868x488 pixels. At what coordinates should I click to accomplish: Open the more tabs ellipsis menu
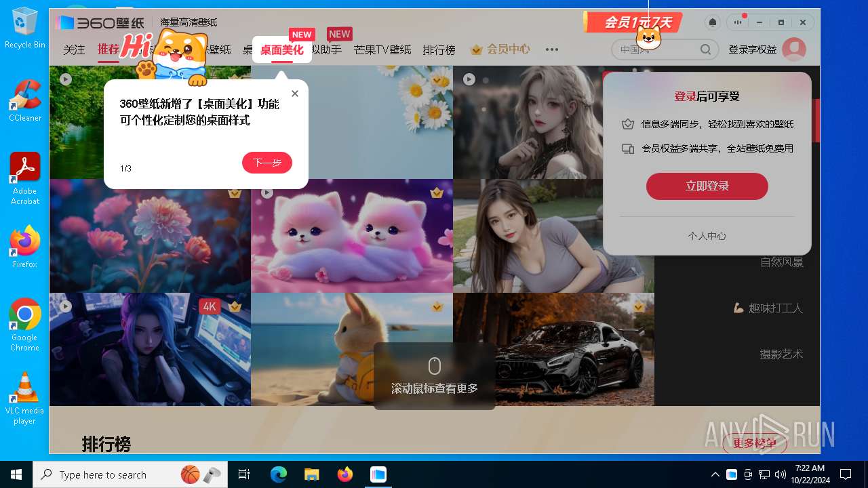coord(552,49)
